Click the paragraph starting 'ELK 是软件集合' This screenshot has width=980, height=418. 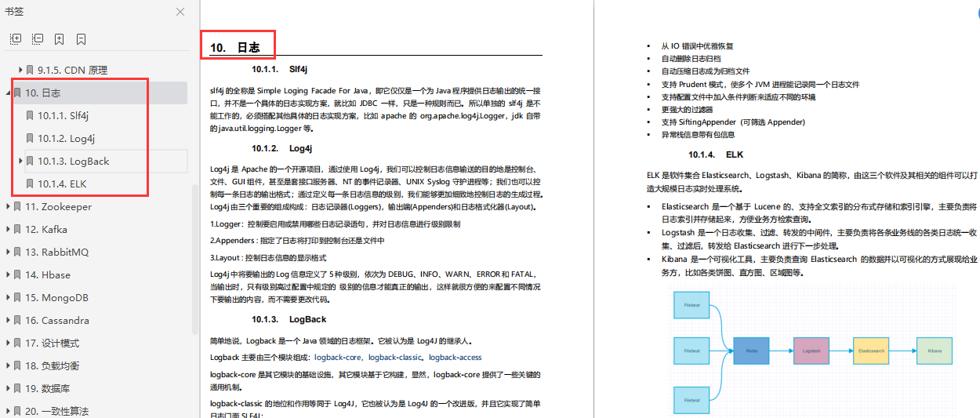811,182
